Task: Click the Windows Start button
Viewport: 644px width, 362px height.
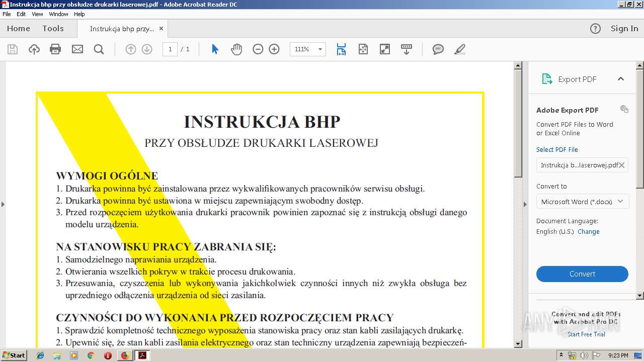Action: click(x=14, y=355)
